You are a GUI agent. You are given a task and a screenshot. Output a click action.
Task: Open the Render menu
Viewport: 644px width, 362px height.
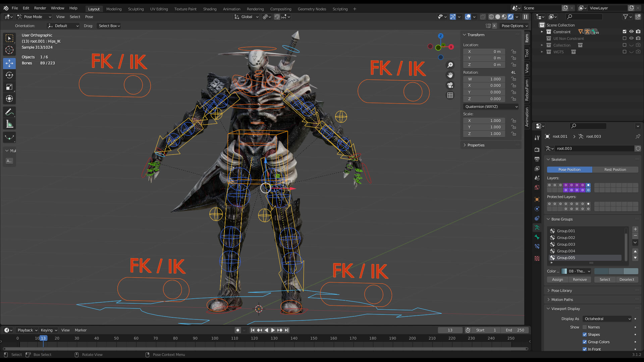[40, 8]
